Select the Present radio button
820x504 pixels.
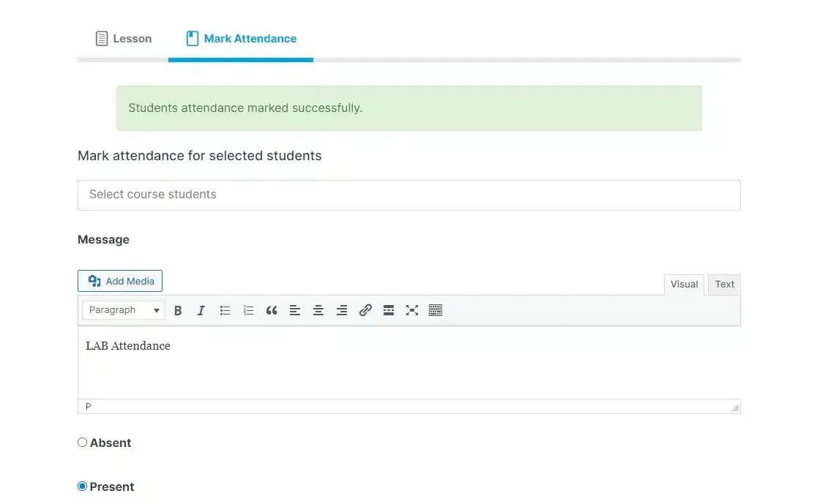pyautogui.click(x=82, y=486)
